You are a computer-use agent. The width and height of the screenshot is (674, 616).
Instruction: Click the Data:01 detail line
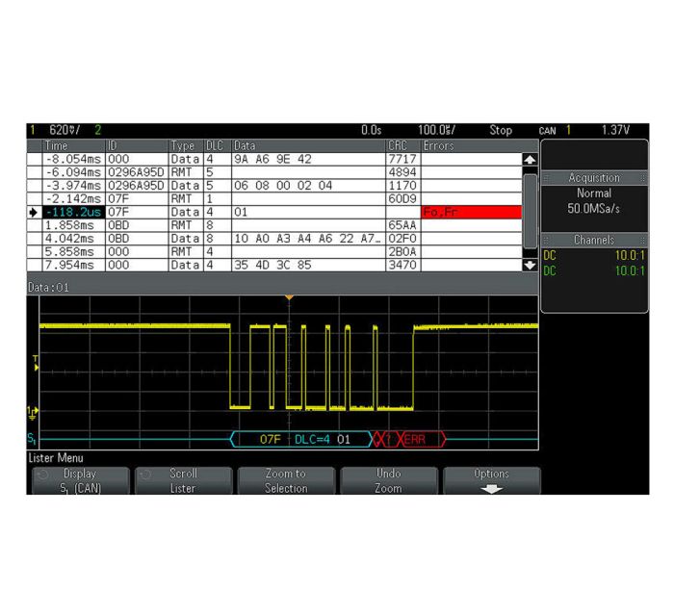tap(48, 288)
